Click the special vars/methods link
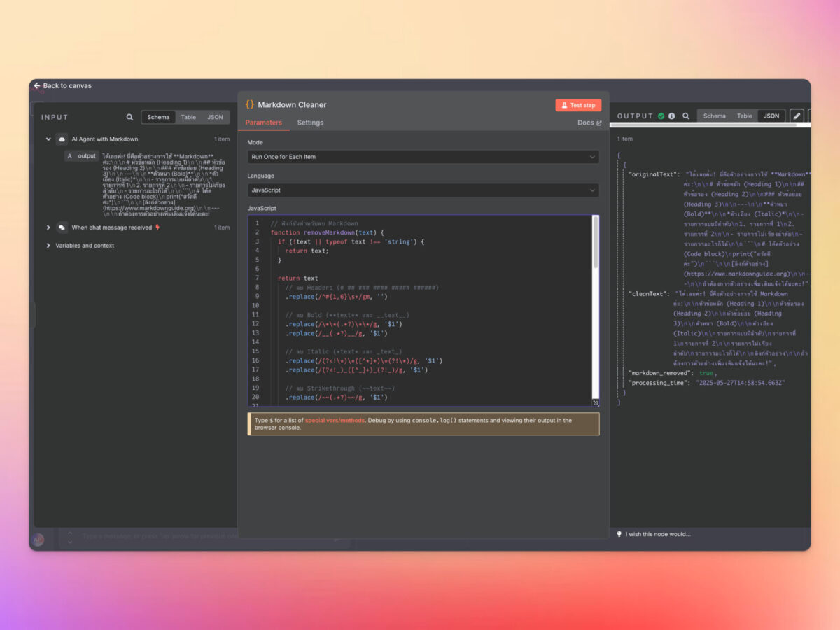Viewport: 840px width, 630px height. tap(335, 421)
